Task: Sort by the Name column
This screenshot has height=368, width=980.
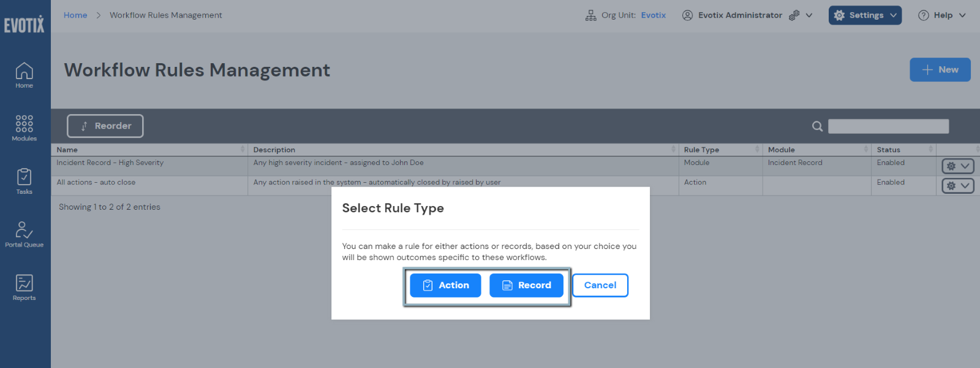Action: 150,150
